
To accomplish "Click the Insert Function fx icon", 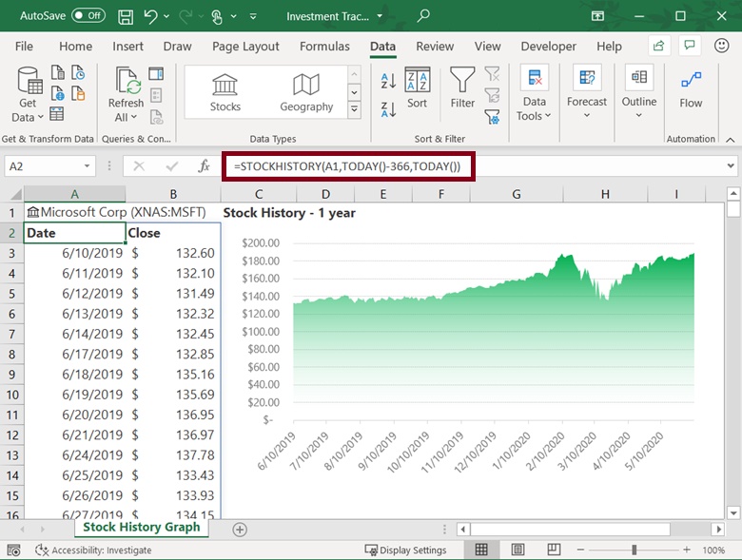I will [204, 166].
